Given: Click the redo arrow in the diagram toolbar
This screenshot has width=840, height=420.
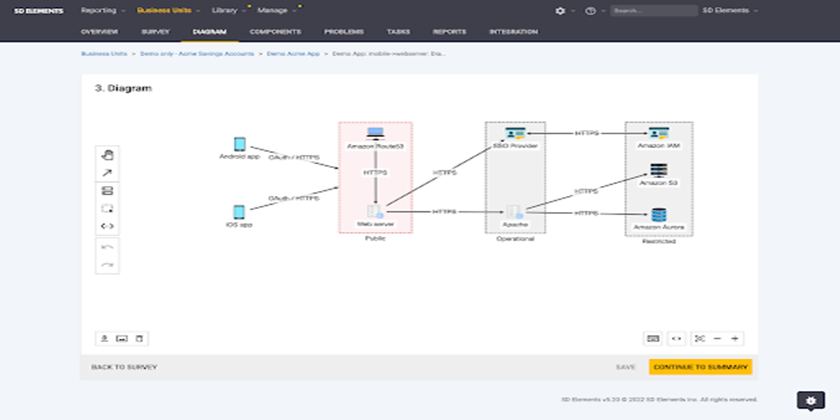Looking at the screenshot, I should point(107,265).
